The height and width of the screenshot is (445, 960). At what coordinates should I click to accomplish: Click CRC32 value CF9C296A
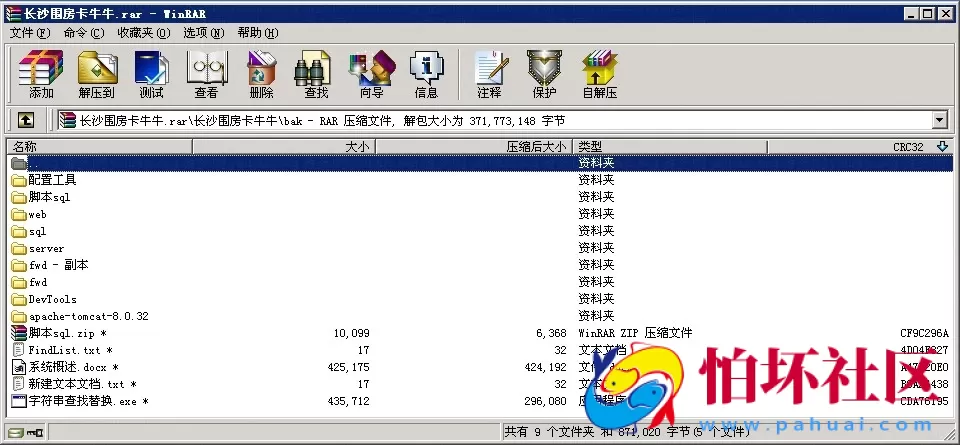[924, 334]
